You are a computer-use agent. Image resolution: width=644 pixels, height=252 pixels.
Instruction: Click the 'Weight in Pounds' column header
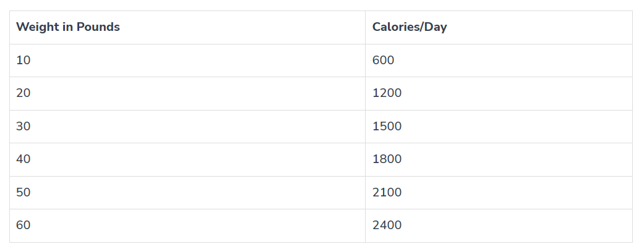coord(68,27)
